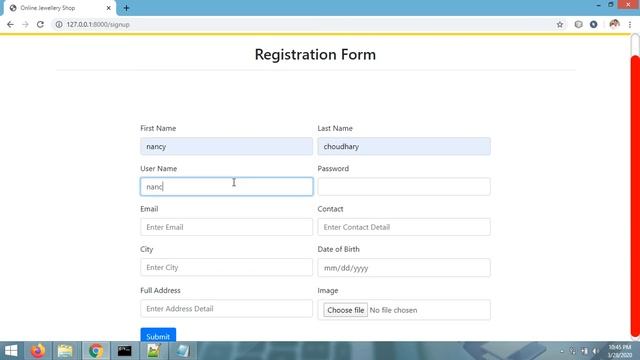Screen dimensions: 640x360
Task: Click the User Name field
Action: tap(227, 187)
